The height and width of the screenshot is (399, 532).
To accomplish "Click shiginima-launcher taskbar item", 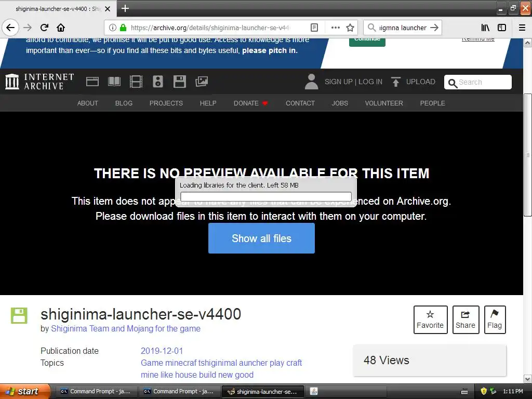I will point(262,392).
